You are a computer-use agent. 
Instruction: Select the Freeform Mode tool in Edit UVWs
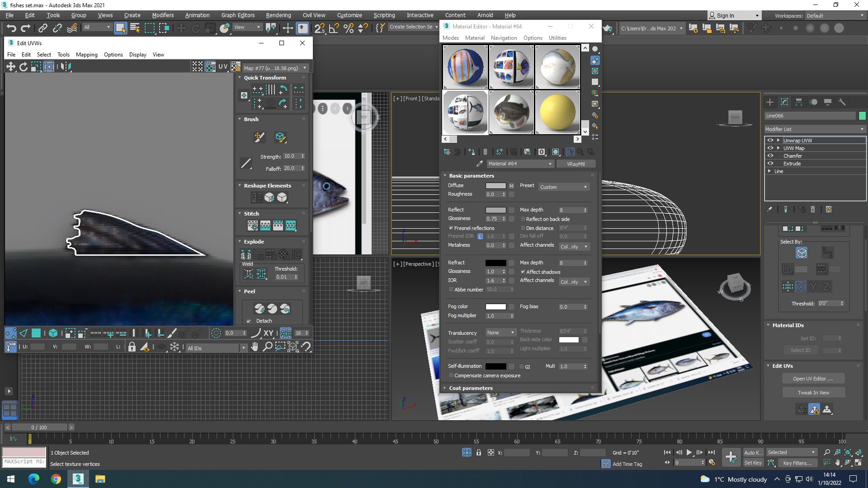49,67
